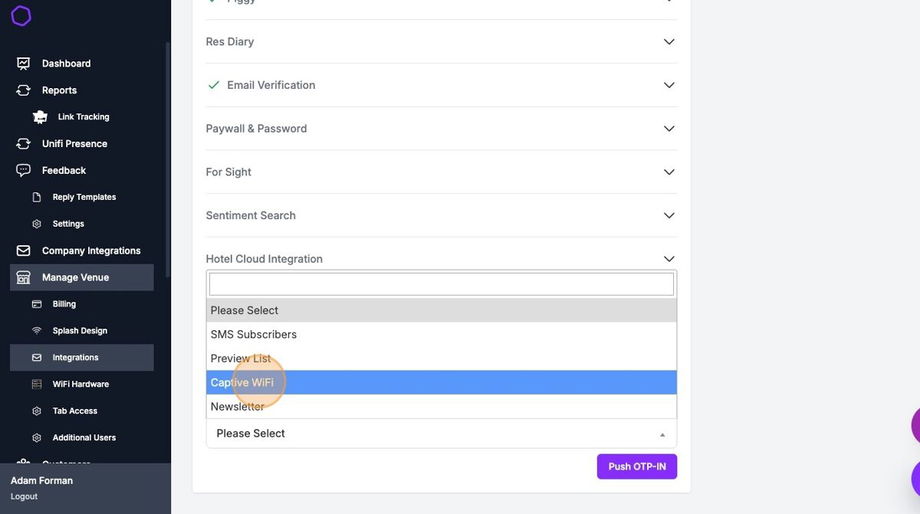Click the Splash Design wifi icon
Screen dimensions: 920x514
[37, 331]
